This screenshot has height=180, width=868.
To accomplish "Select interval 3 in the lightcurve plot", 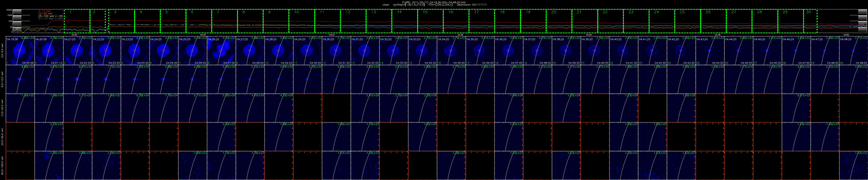I will tap(121, 21).
